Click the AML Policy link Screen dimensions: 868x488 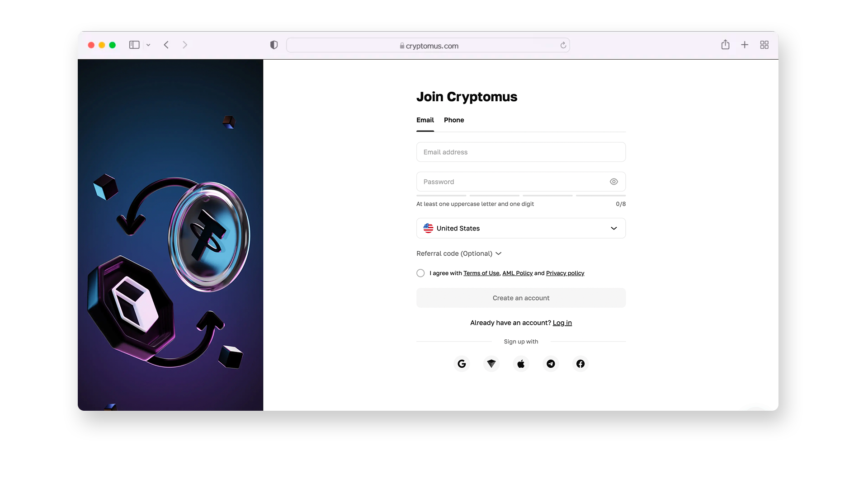pos(517,273)
